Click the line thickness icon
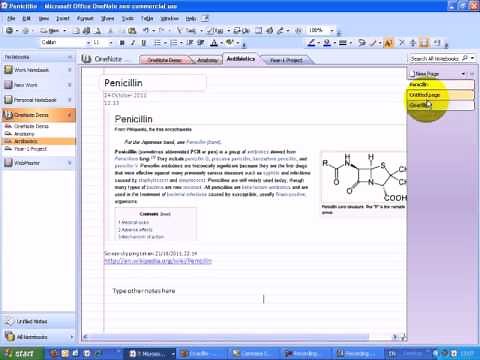Image resolution: width=480 pixels, height=360 pixels. [x=342, y=43]
